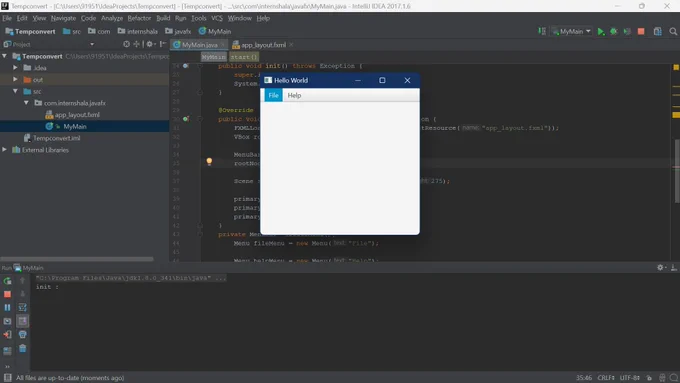The height and width of the screenshot is (383, 680).
Task: Click the override gutter marker beside init
Action: (x=186, y=66)
